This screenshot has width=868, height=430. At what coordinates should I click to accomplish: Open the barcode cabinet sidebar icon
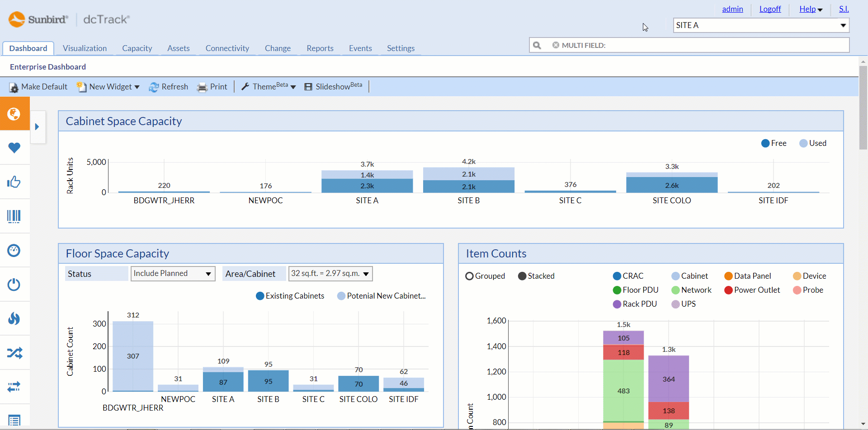[14, 216]
